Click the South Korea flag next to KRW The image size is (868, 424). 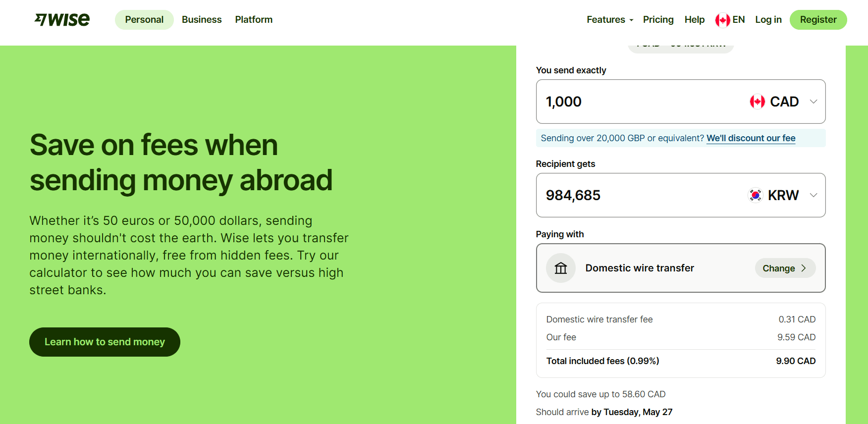coord(755,195)
